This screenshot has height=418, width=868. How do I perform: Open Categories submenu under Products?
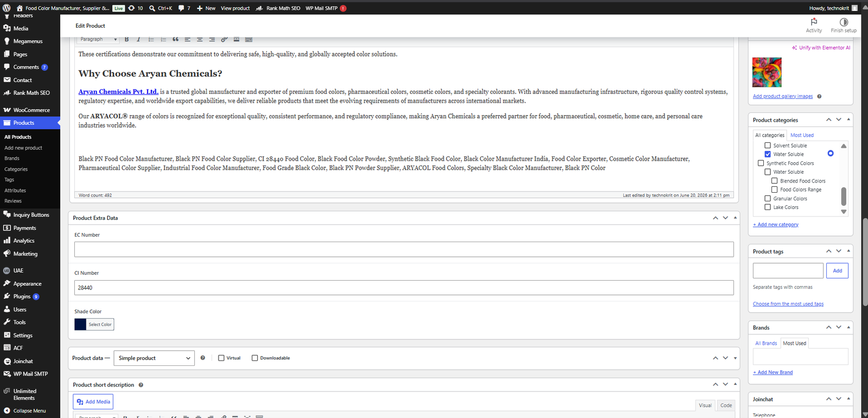pyautogui.click(x=16, y=169)
